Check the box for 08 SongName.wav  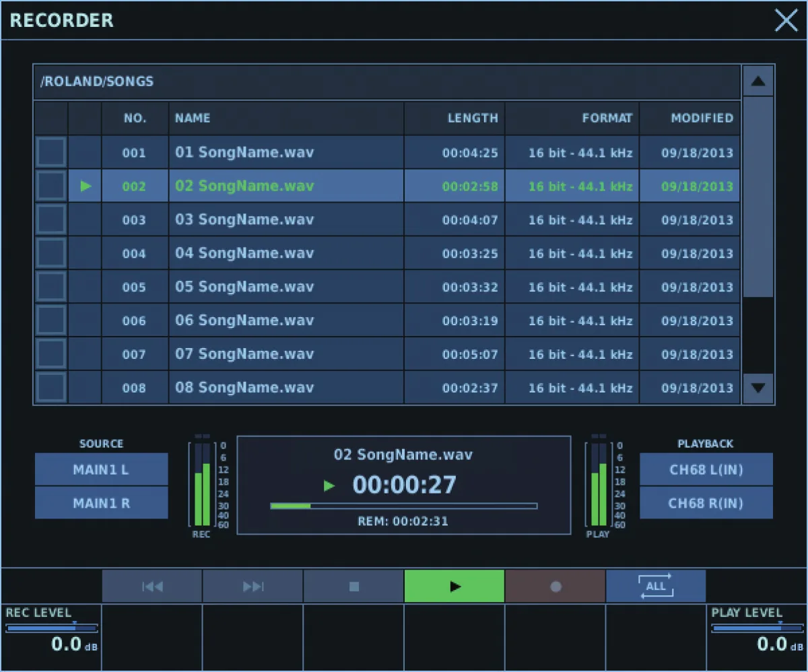[x=51, y=388]
